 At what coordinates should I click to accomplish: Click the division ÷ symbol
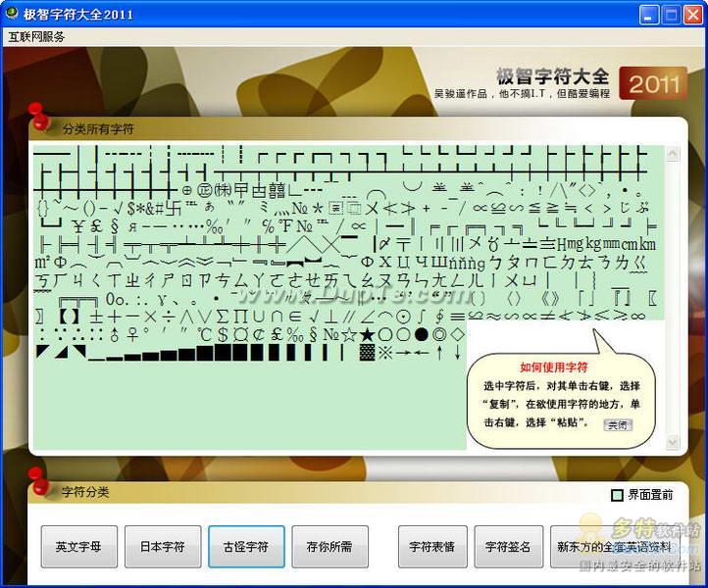click(x=169, y=317)
